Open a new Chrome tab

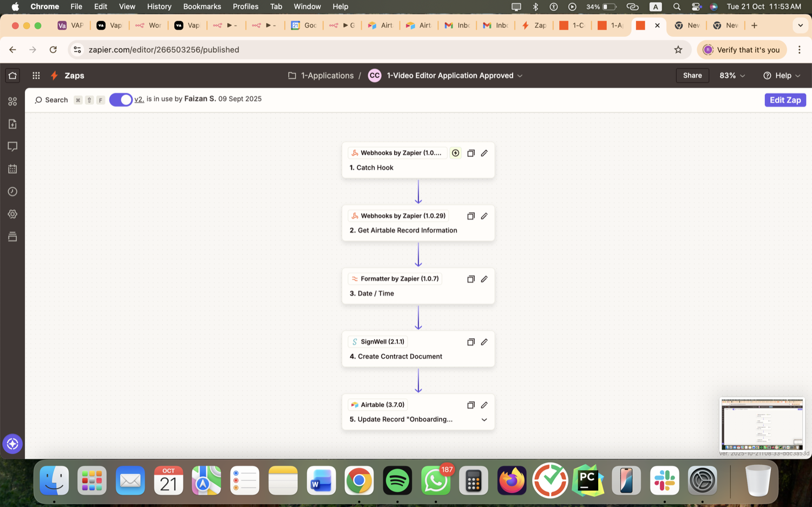(754, 25)
